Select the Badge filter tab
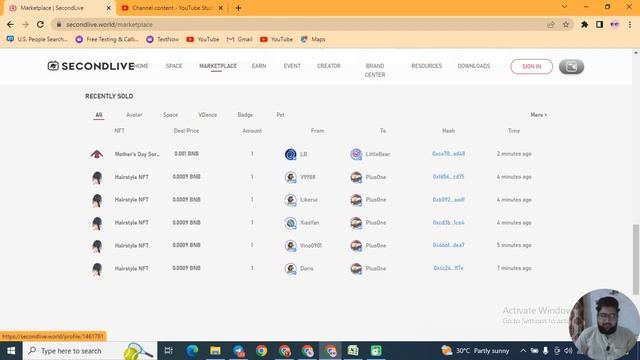Image resolution: width=640 pixels, height=360 pixels. point(245,115)
